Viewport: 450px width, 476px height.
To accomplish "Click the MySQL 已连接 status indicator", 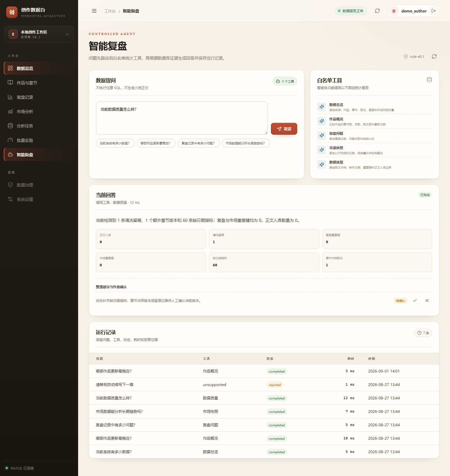I will tap(20, 468).
